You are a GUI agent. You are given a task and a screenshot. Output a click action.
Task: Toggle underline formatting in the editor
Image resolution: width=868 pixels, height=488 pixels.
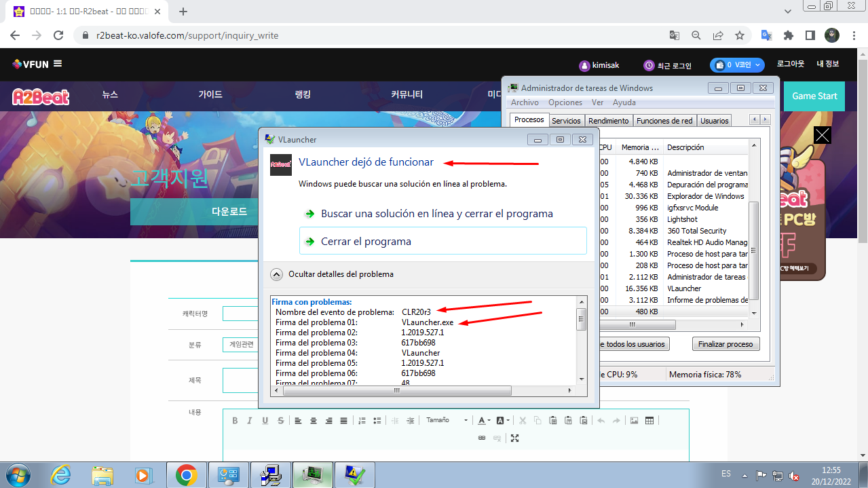(265, 421)
